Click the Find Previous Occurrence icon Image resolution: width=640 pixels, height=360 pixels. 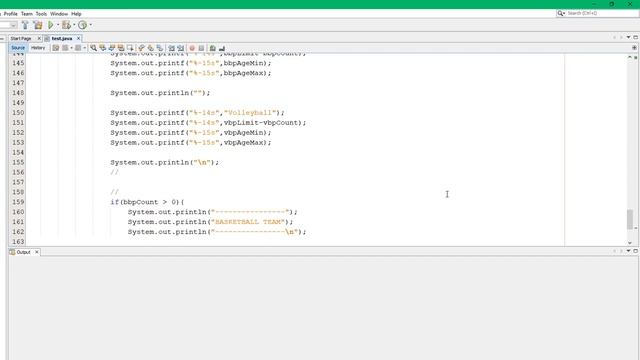tap(102, 48)
